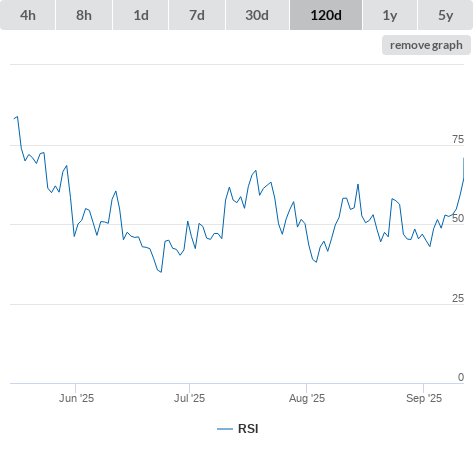Click the 25 level axis label
Screen dimensions: 474x455
click(458, 298)
